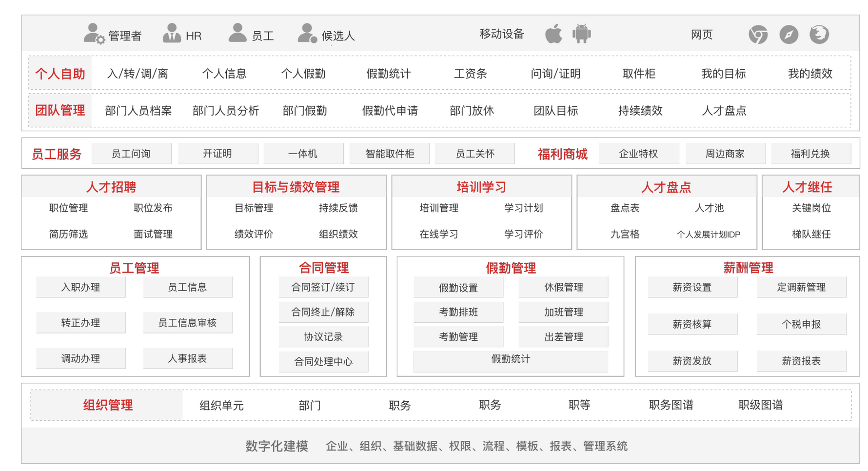Click the 管理者 user-with-gear icon
Image resolution: width=868 pixels, height=471 pixels.
94,34
